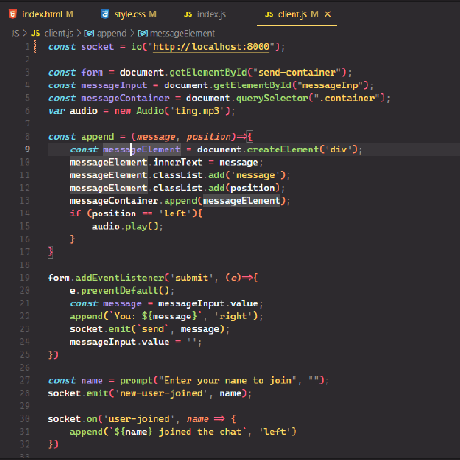
Task: Click 'play' method on line 15
Action: click(x=136, y=227)
